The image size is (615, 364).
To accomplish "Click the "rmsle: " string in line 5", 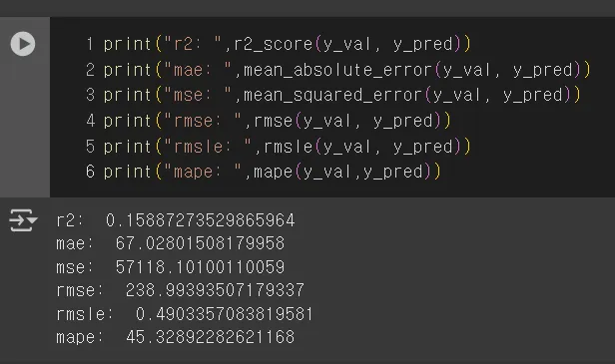I will click(x=209, y=147).
